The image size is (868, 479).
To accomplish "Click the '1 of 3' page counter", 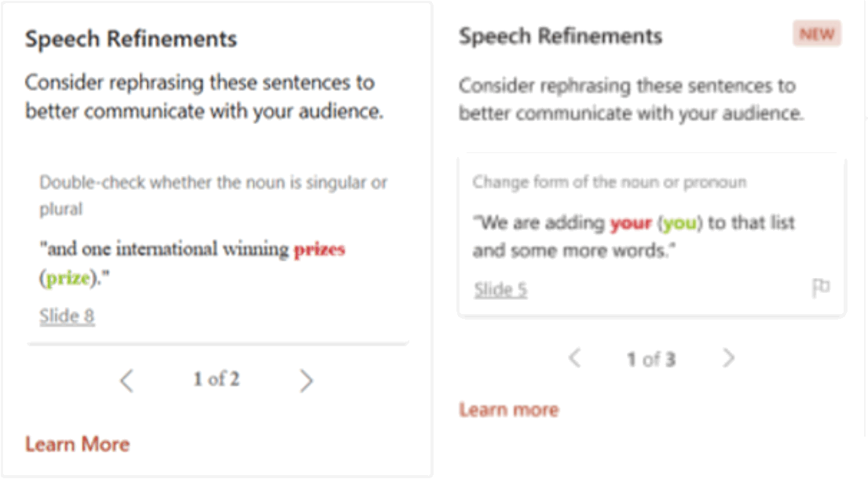I will coord(651,360).
